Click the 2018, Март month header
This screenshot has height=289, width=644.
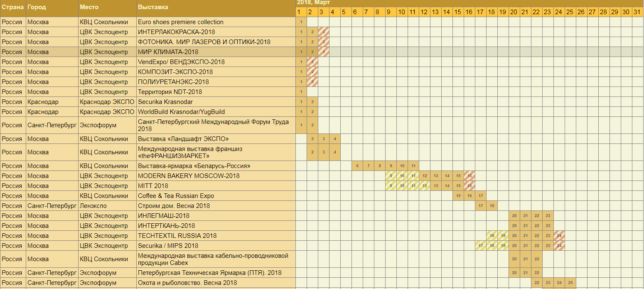[313, 2]
